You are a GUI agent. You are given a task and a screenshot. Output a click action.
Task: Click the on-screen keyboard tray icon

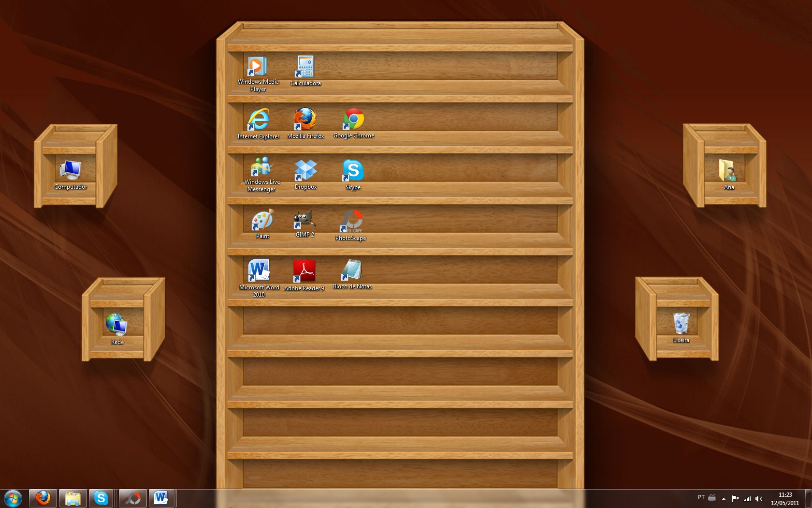[x=712, y=497]
